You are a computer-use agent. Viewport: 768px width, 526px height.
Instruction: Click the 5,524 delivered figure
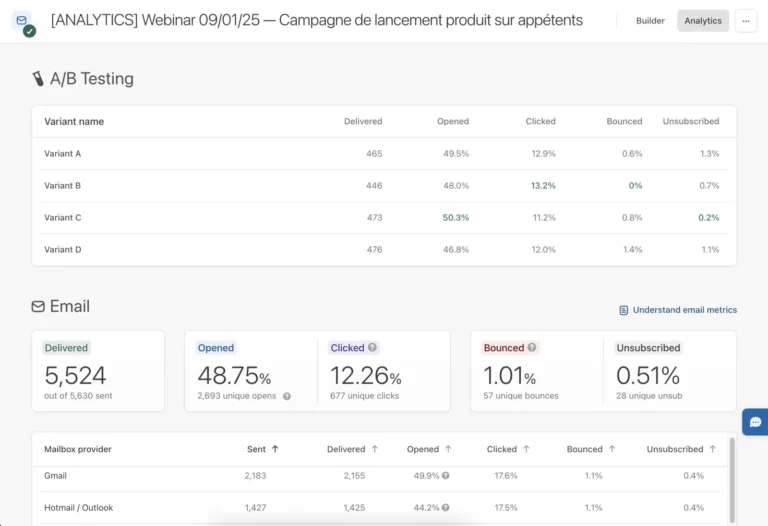pyautogui.click(x=75, y=376)
